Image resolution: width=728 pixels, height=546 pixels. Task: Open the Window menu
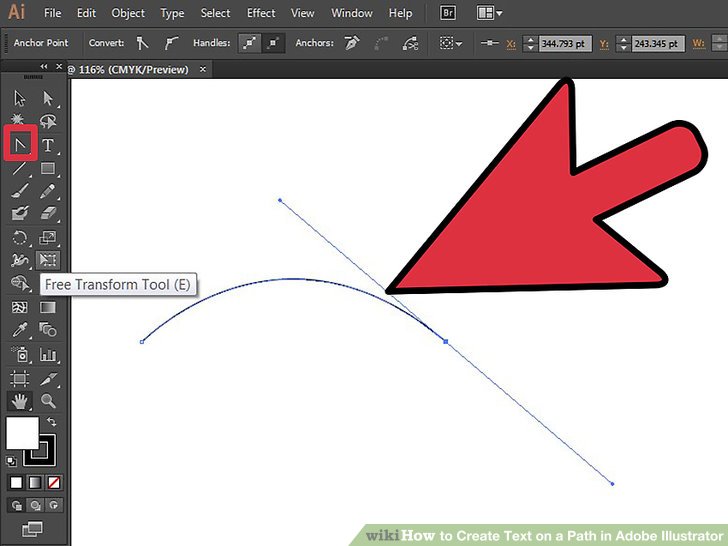(351, 13)
